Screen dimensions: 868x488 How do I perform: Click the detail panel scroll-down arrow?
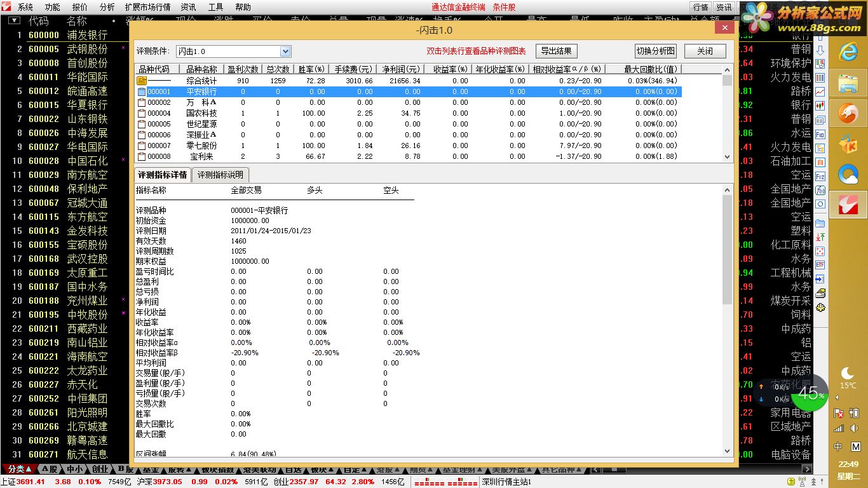728,451
